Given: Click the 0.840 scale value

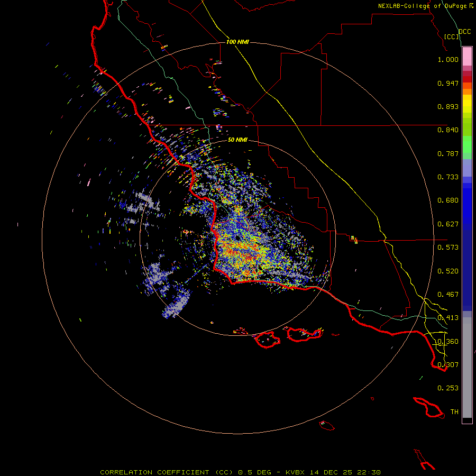Looking at the screenshot, I should (x=448, y=130).
